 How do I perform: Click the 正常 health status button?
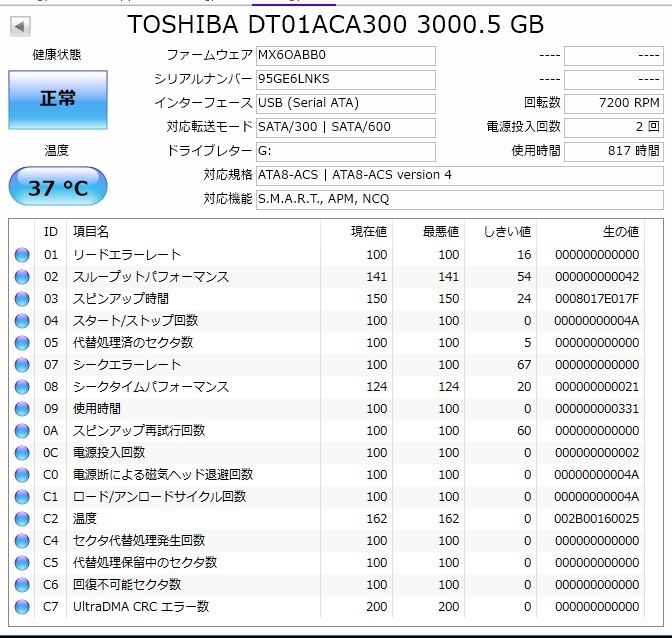(58, 99)
